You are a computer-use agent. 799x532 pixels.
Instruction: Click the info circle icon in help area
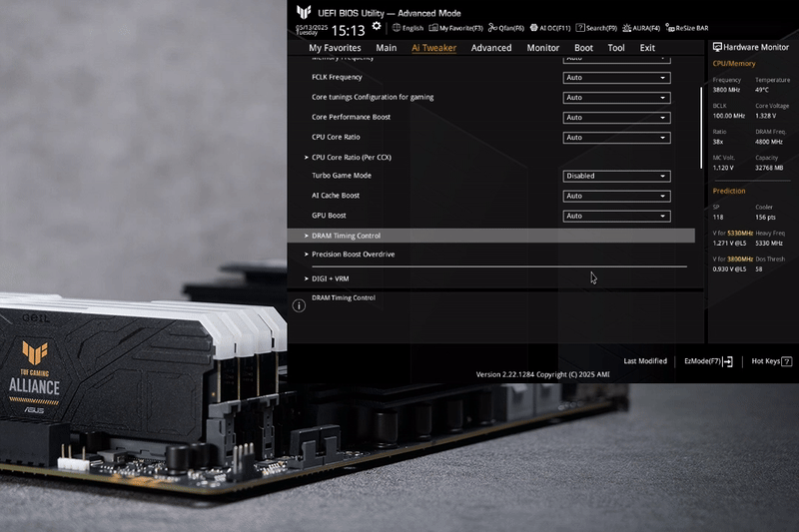tap(299, 305)
